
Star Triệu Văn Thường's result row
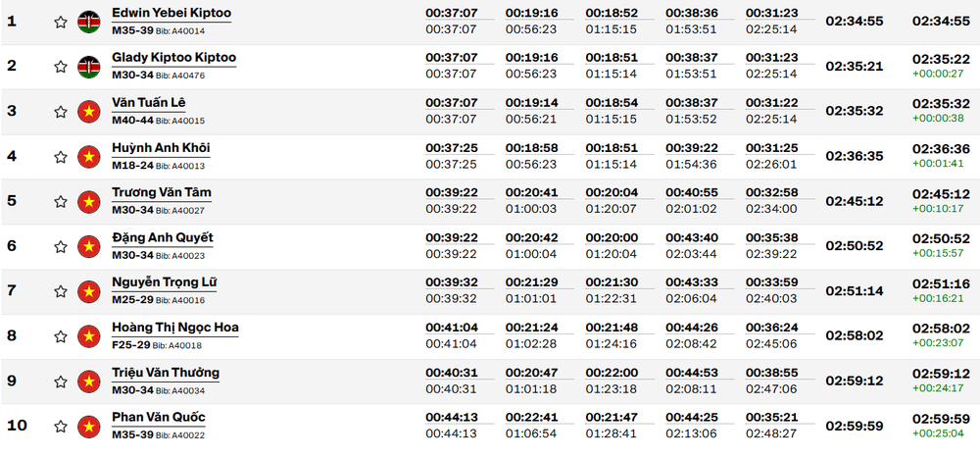[x=61, y=382]
